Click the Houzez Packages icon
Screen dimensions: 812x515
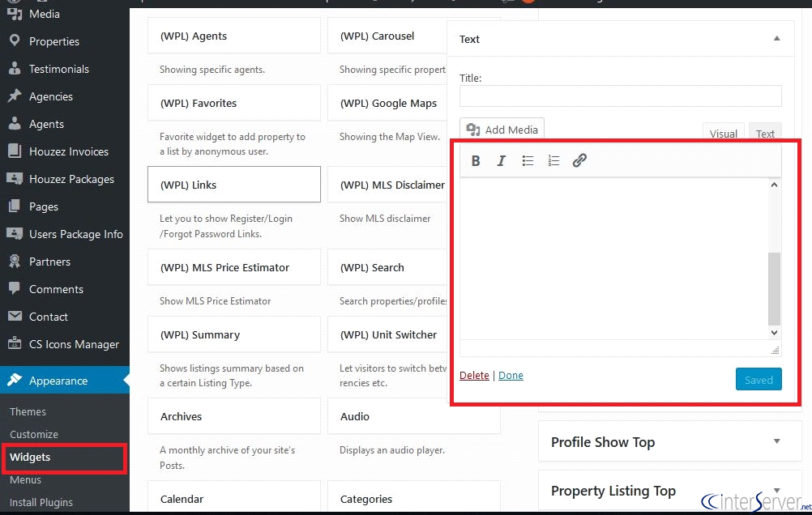[x=15, y=178]
